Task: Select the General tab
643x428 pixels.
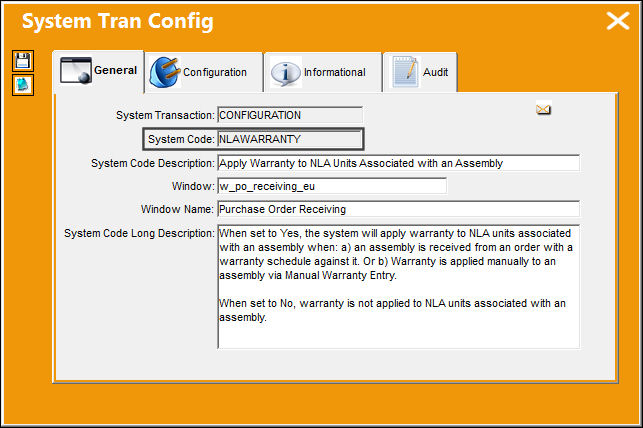Action: 98,71
